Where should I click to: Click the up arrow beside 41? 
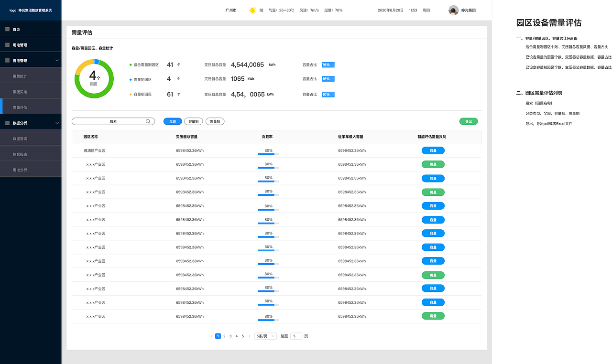pos(179,64)
